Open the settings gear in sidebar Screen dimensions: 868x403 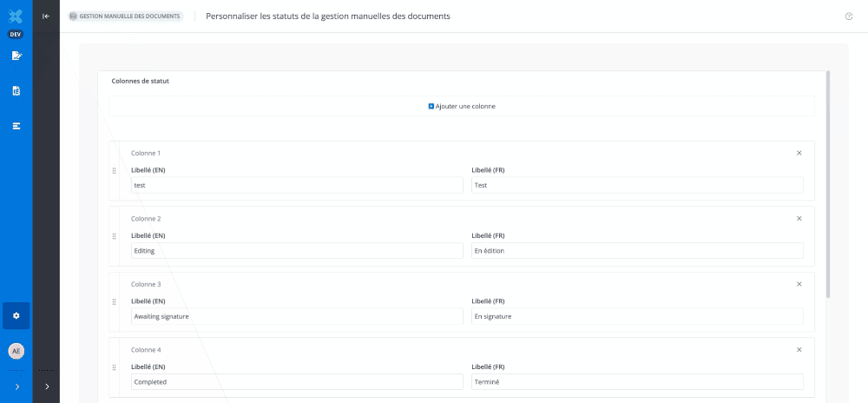tap(16, 315)
